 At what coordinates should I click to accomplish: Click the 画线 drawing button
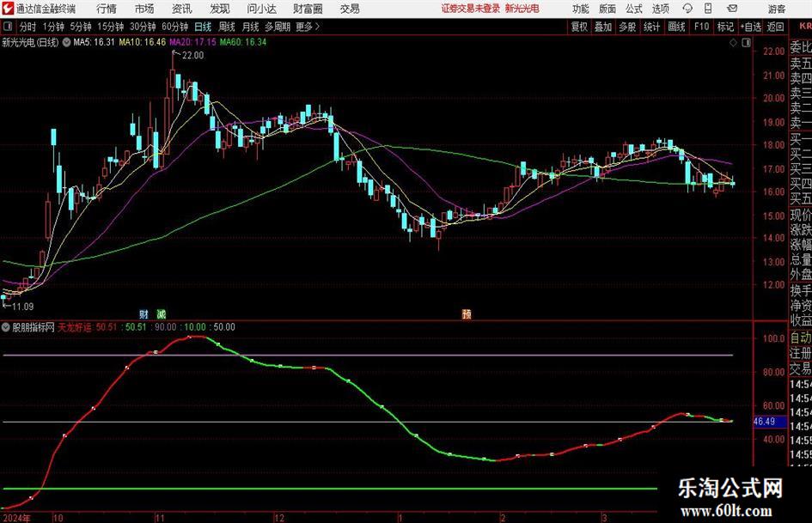(x=676, y=27)
